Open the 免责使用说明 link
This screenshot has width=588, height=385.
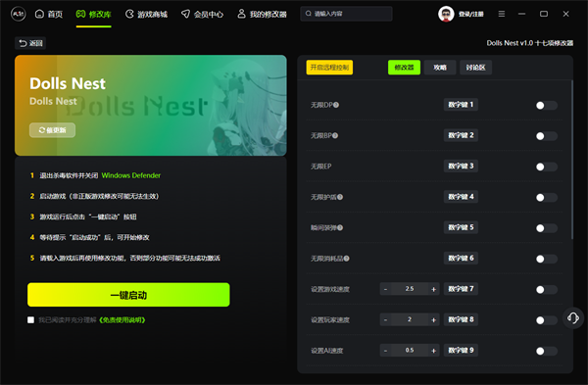click(x=122, y=320)
